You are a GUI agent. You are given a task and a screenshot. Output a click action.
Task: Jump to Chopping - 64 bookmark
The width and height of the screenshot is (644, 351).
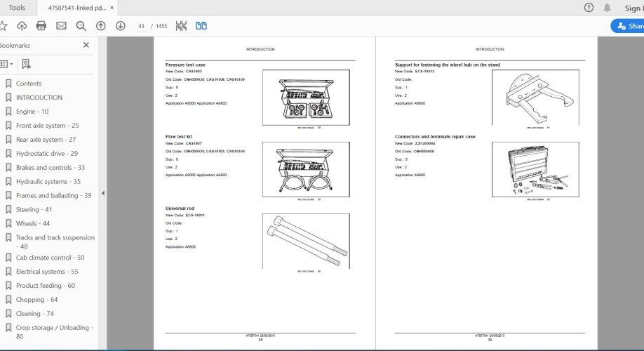[x=36, y=299]
